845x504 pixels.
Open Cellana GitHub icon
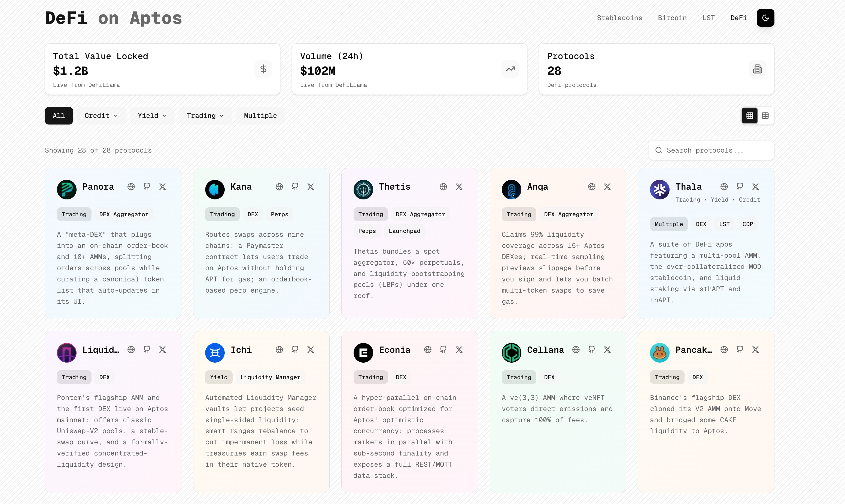pyautogui.click(x=591, y=350)
